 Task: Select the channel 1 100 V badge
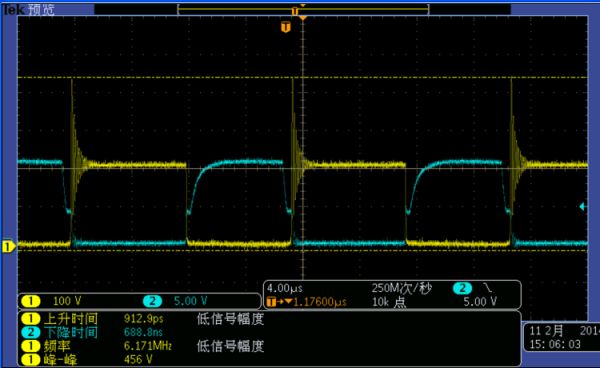31,301
